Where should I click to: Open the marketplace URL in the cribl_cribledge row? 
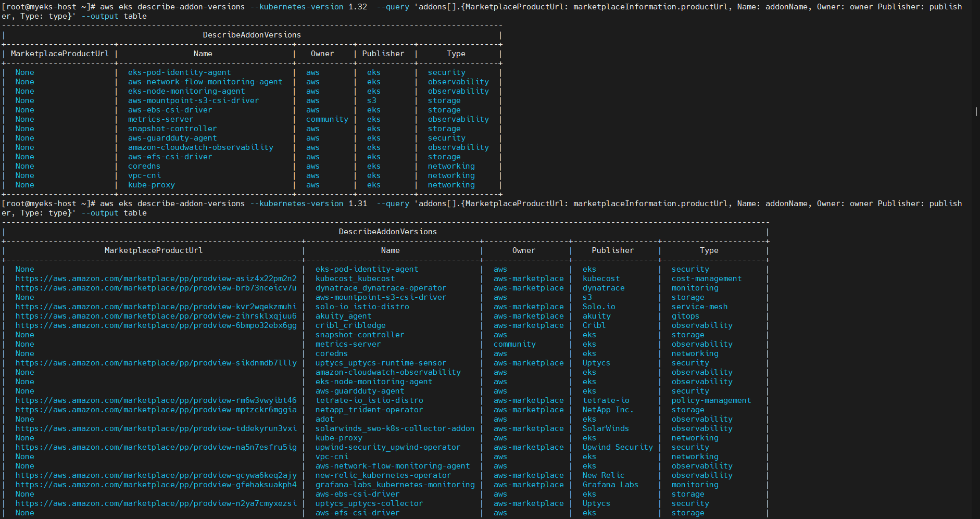(x=156, y=325)
